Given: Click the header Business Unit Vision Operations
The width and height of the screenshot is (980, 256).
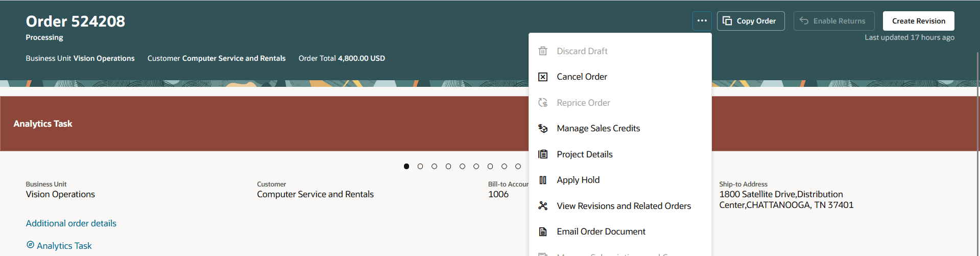Looking at the screenshot, I should pos(80,58).
